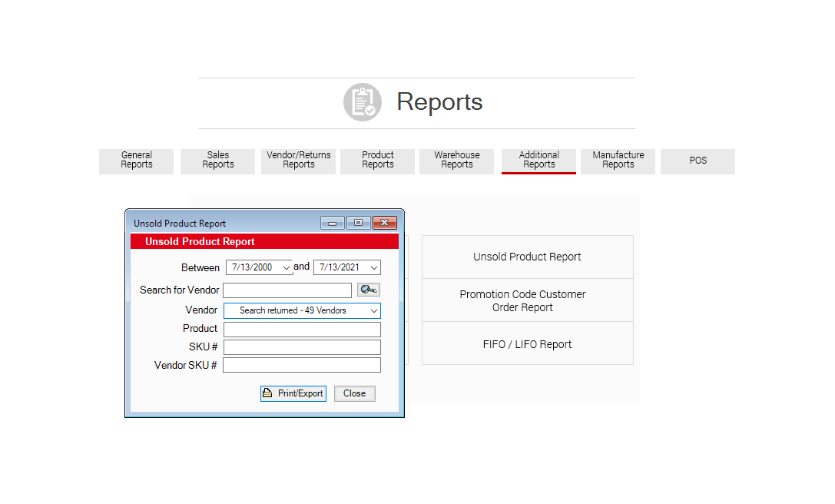Click the Reports clipboard icon
The height and width of the screenshot is (504, 835).
point(362,102)
